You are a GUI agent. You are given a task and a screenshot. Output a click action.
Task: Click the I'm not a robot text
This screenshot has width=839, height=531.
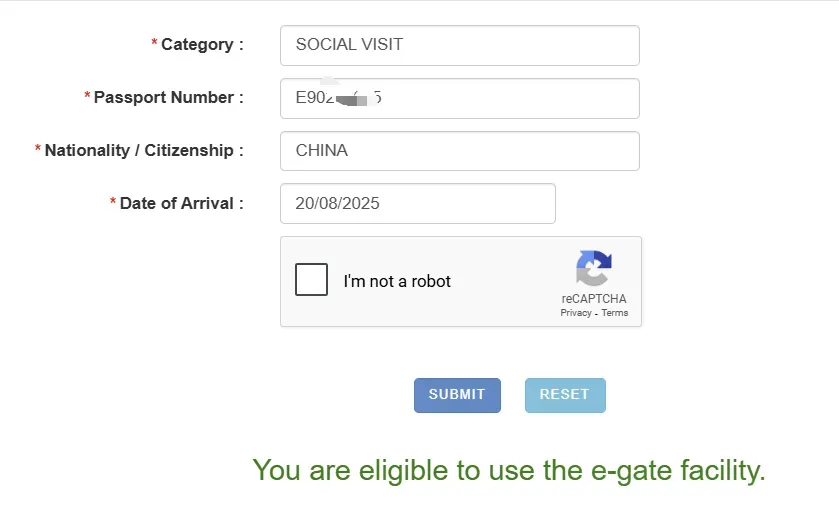click(397, 281)
